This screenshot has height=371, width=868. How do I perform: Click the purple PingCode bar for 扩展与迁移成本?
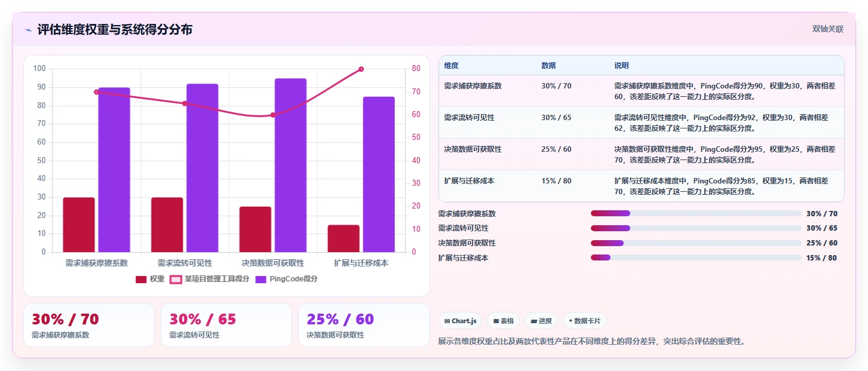(x=379, y=174)
